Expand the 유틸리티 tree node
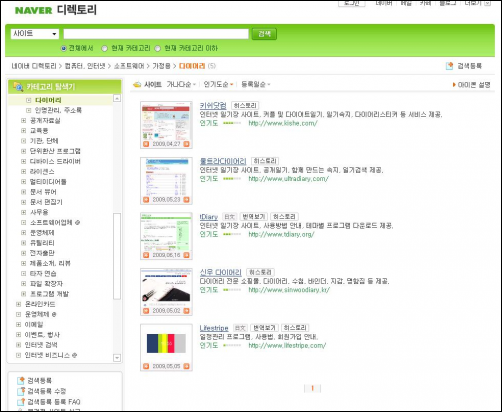Image resolution: width=502 pixels, height=412 pixels. point(23,243)
